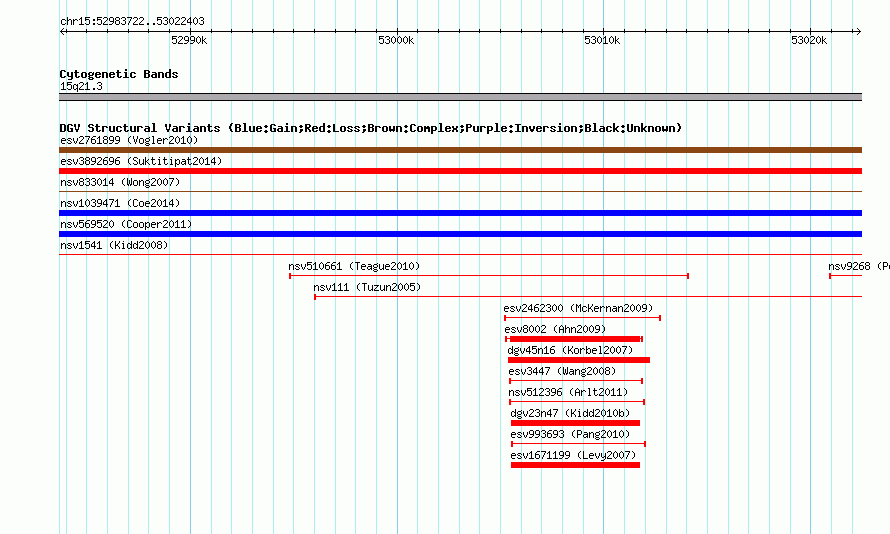Open dgv45n16 (Korbel2007) variant
The height and width of the screenshot is (534, 890).
[x=570, y=350]
